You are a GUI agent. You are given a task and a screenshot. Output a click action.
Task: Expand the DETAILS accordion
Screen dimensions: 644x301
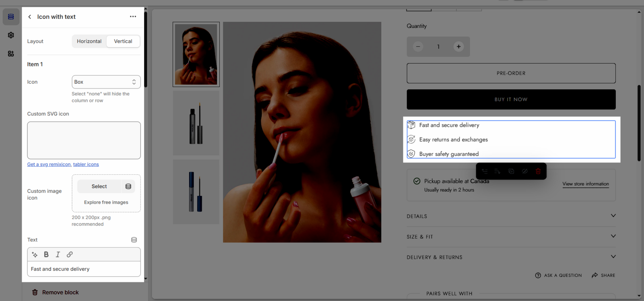tap(511, 216)
